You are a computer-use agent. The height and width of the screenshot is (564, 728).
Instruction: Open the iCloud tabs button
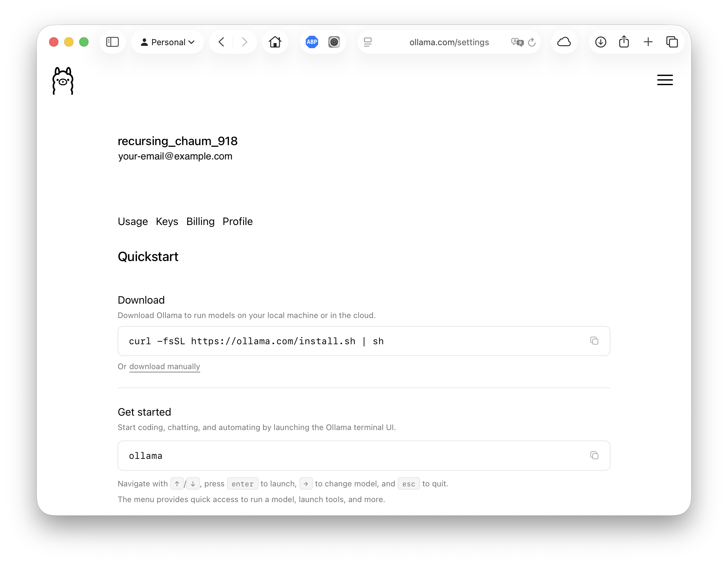tap(564, 42)
